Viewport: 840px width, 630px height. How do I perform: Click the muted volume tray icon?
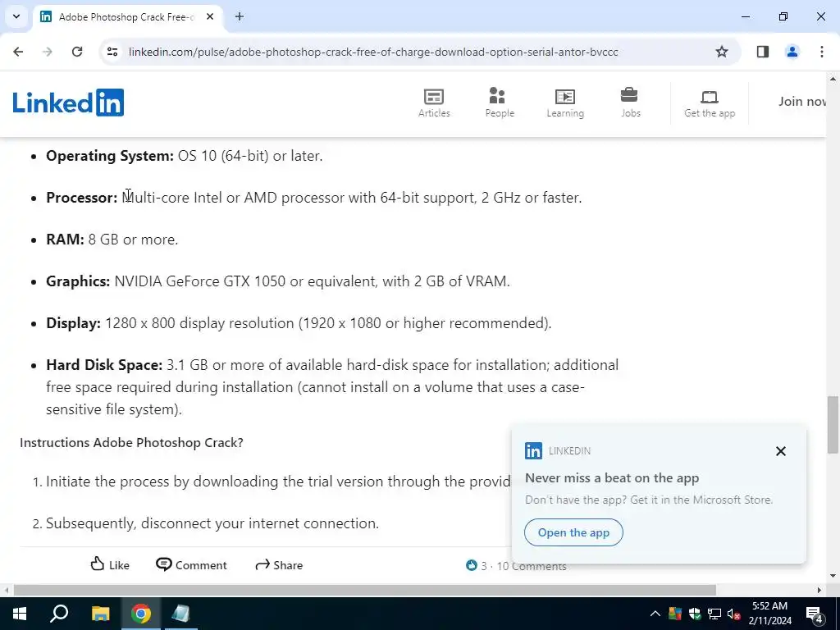[x=734, y=614]
